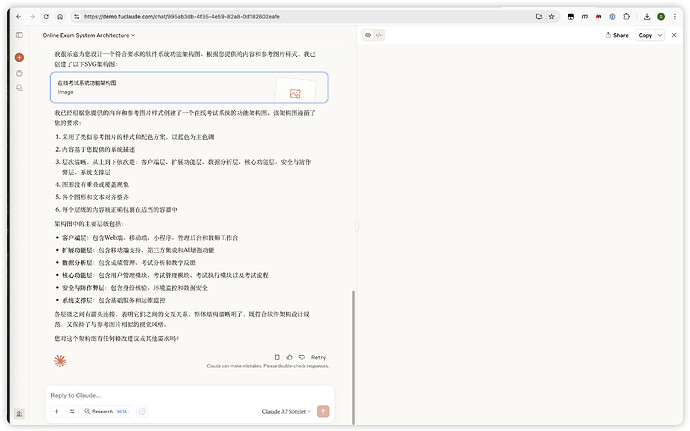Image resolution: width=690 pixels, height=431 pixels.
Task: Give the response a thumbs down
Action: 302,357
